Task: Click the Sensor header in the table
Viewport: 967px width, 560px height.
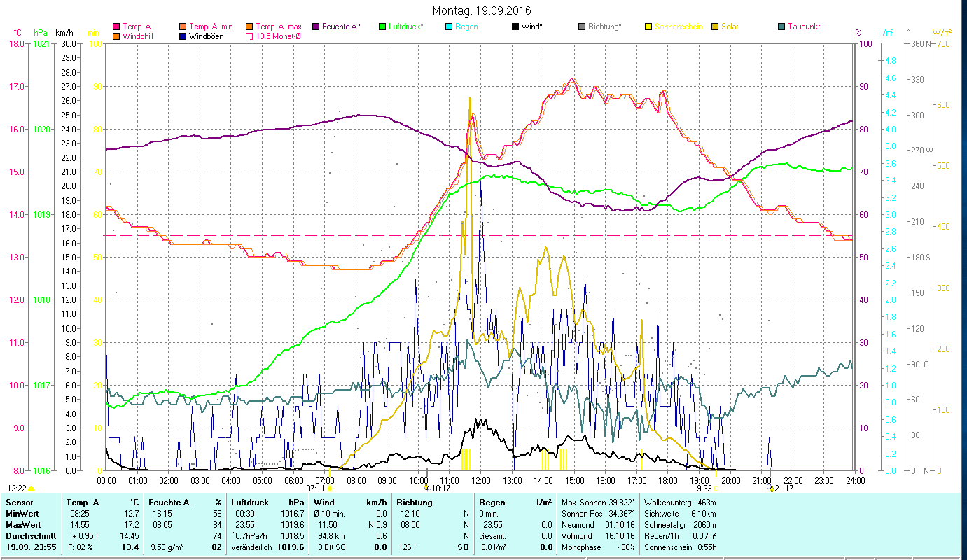Action: coord(19,502)
